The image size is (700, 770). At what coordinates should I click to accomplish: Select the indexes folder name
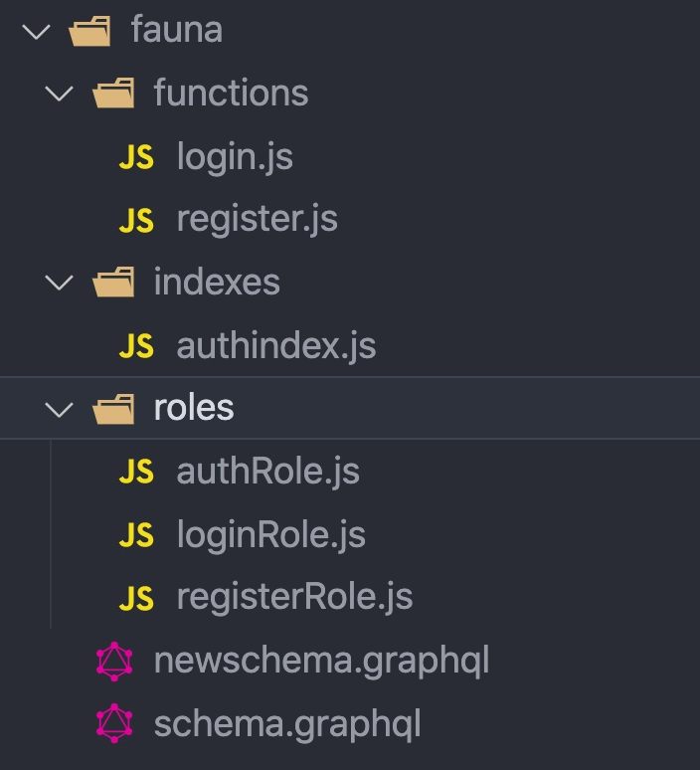[x=217, y=282]
